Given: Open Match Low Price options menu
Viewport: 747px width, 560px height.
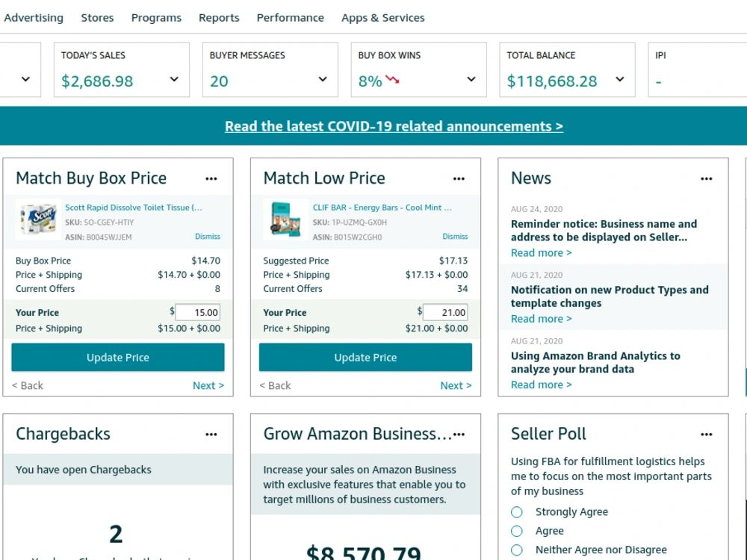Looking at the screenshot, I should click(x=459, y=179).
